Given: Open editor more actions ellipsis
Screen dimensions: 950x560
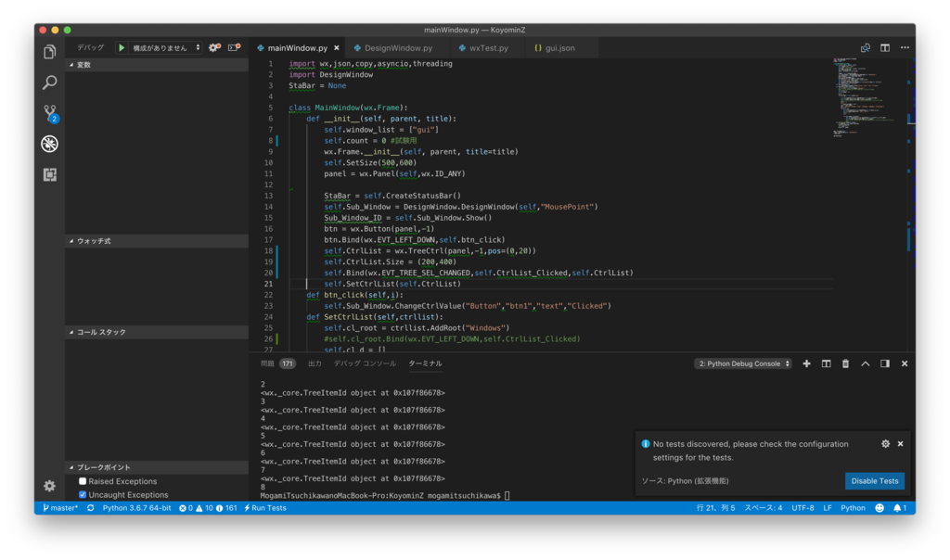Looking at the screenshot, I should (905, 48).
